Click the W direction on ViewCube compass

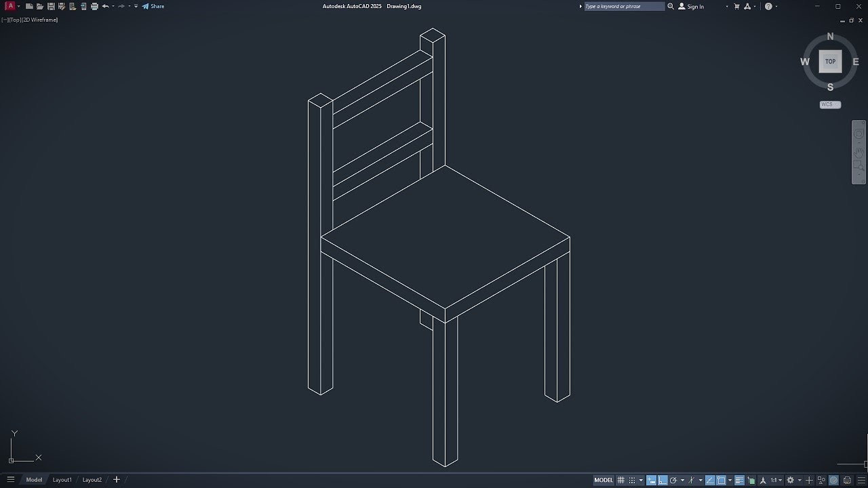coord(805,62)
